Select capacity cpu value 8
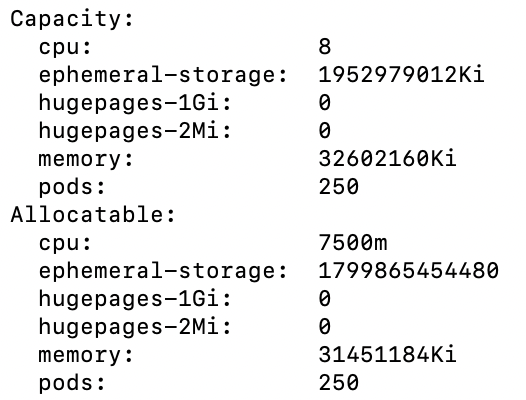Screen dimensions: 526x400 pos(324,47)
